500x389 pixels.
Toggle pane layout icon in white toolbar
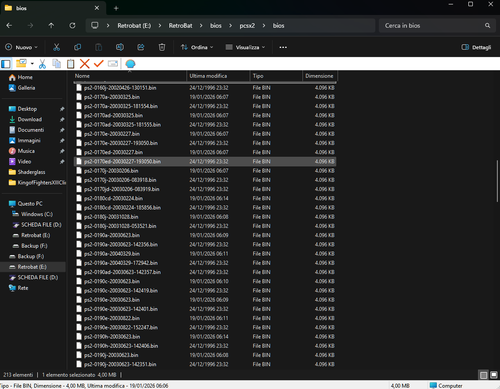pyautogui.click(x=6, y=64)
